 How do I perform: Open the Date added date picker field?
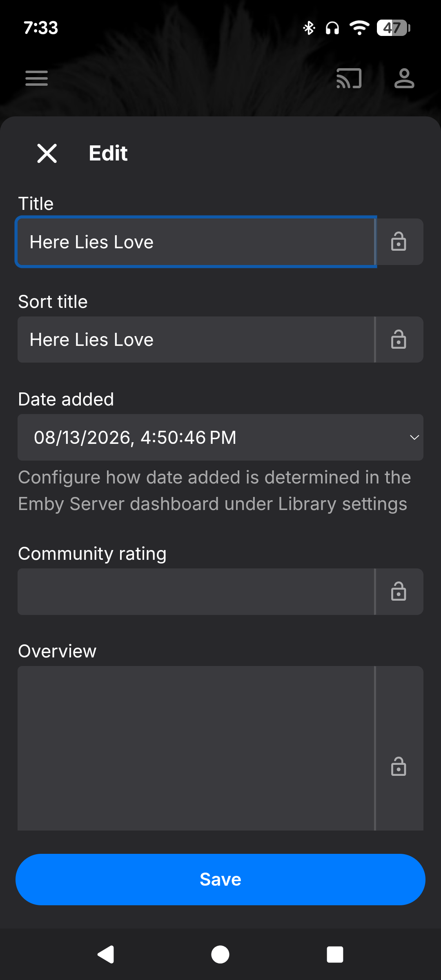[x=220, y=437]
